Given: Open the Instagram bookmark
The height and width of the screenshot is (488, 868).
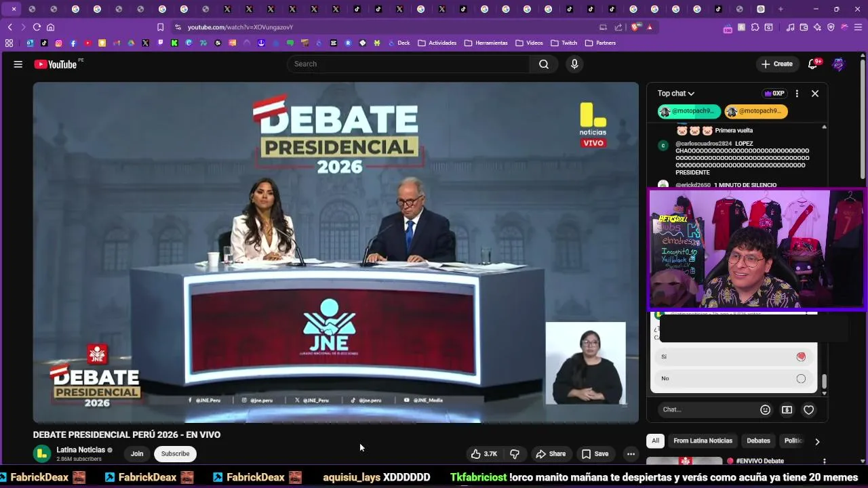Looking at the screenshot, I should tap(59, 43).
